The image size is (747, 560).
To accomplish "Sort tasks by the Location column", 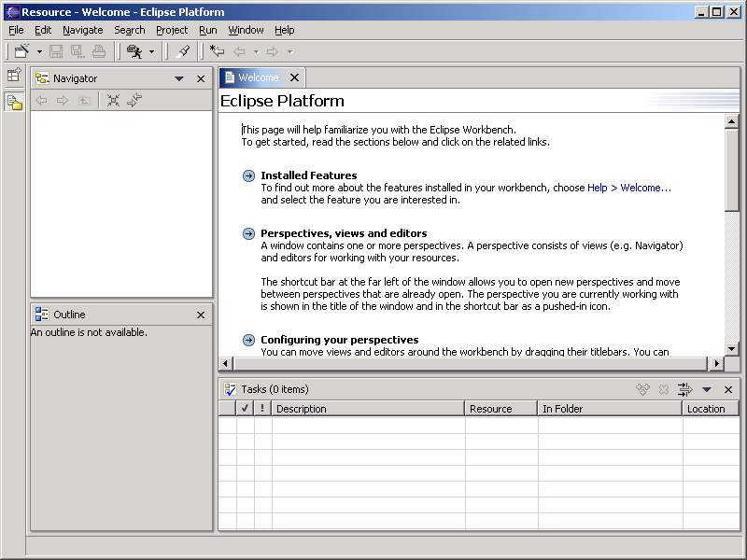I will click(x=711, y=409).
